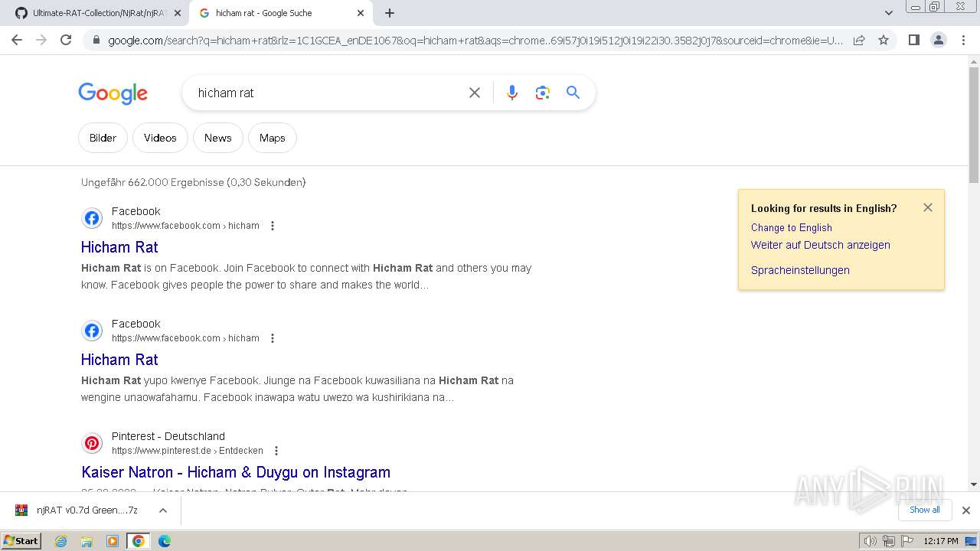The height and width of the screenshot is (551, 980).
Task: Choose Change to English
Action: point(792,227)
